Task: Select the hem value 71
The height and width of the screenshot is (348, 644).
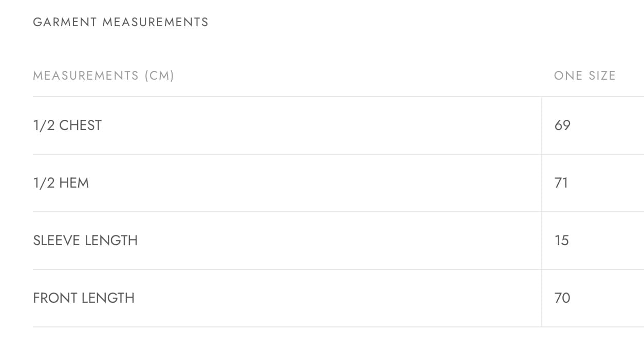Action: pos(561,183)
